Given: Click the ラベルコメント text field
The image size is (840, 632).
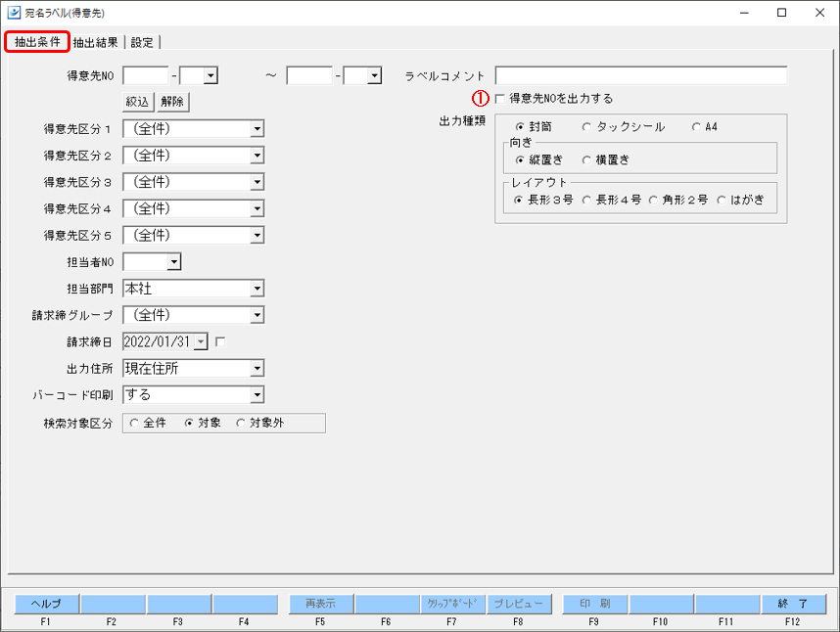Looking at the screenshot, I should tap(641, 76).
